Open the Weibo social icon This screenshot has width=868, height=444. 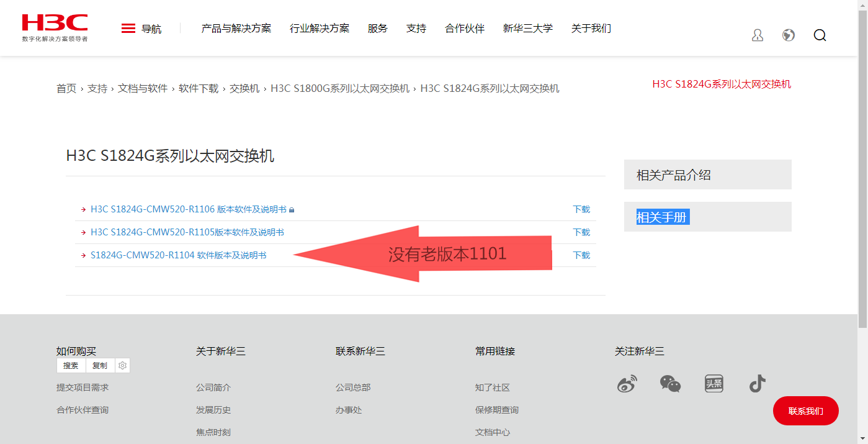coord(627,384)
